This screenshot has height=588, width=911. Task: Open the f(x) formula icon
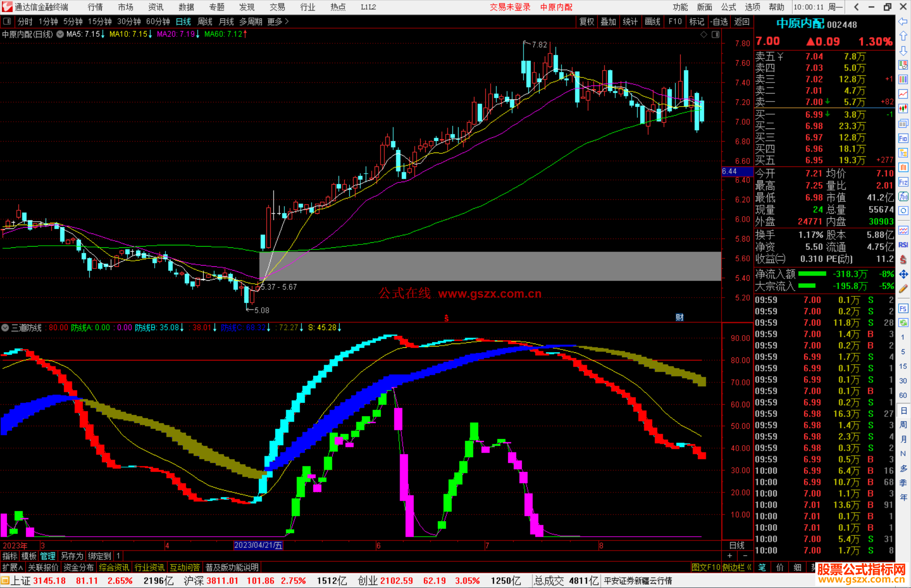coord(903,196)
